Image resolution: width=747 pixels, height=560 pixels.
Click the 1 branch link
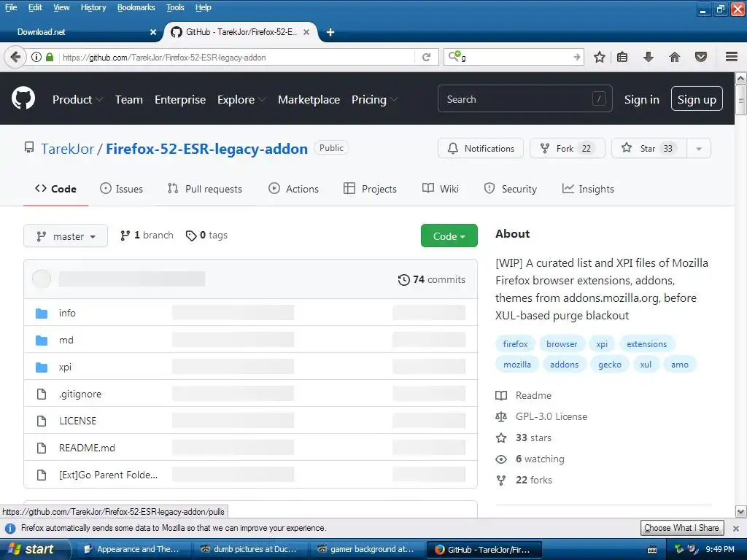pyautogui.click(x=147, y=236)
